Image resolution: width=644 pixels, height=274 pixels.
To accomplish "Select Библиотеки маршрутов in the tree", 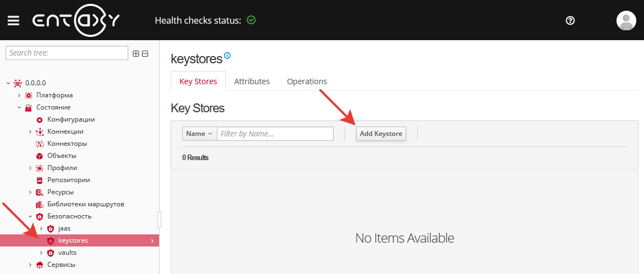I will pos(86,204).
